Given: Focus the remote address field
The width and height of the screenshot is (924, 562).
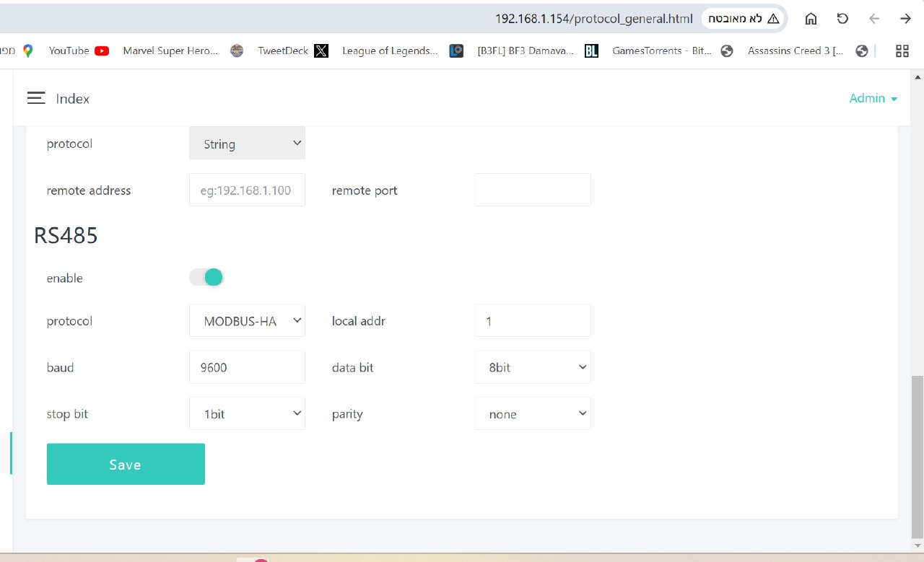Looking at the screenshot, I should click(247, 190).
